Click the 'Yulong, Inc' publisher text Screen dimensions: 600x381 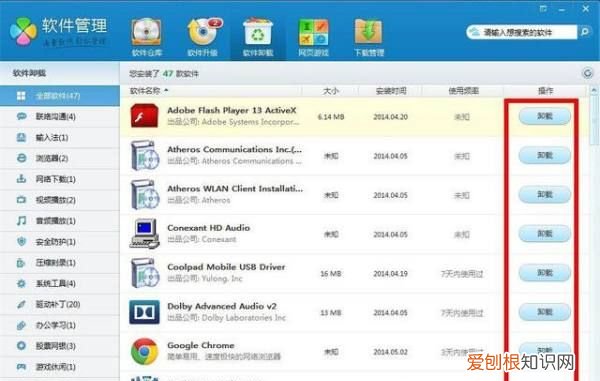[x=222, y=279]
